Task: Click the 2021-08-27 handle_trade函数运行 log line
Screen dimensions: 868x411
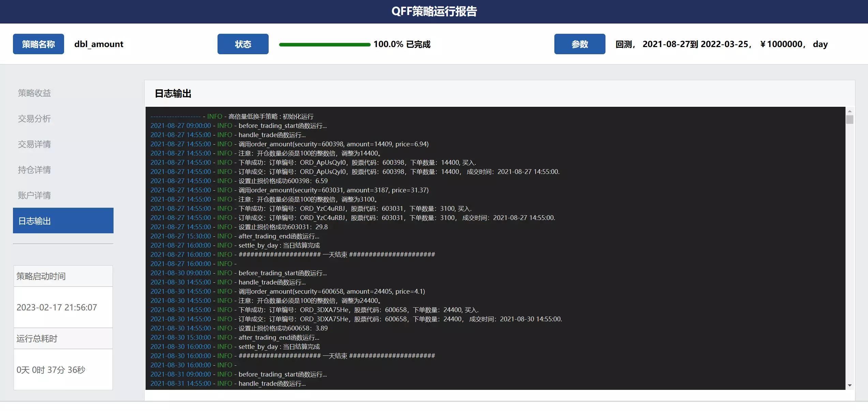Action: [228, 135]
